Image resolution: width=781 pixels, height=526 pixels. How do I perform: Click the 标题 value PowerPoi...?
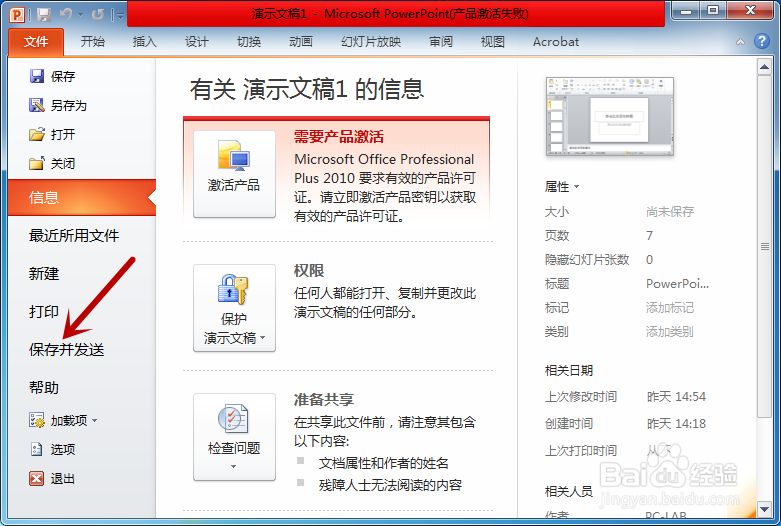coord(677,284)
